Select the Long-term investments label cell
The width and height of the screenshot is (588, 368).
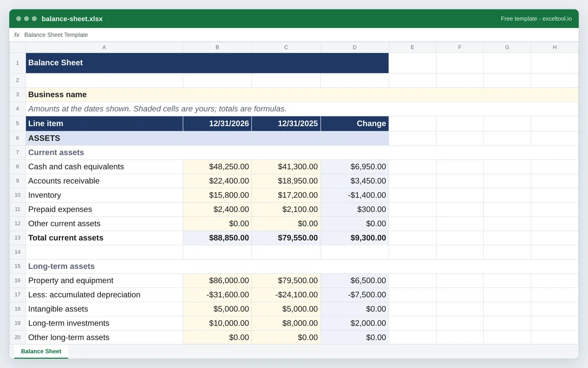(x=104, y=323)
